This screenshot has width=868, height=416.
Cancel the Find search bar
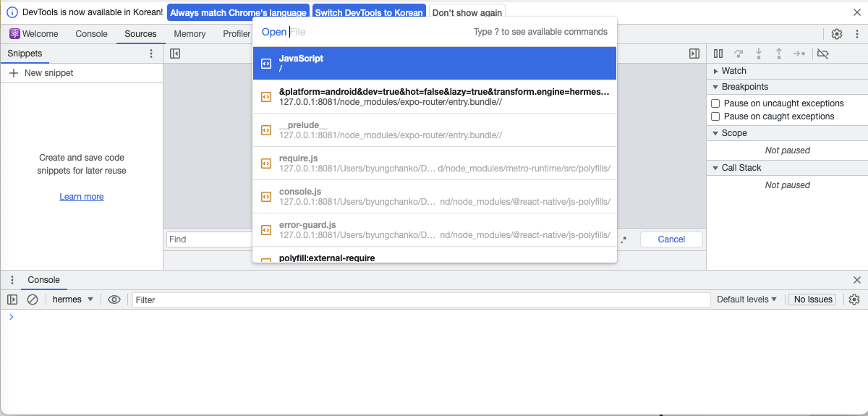pos(671,239)
